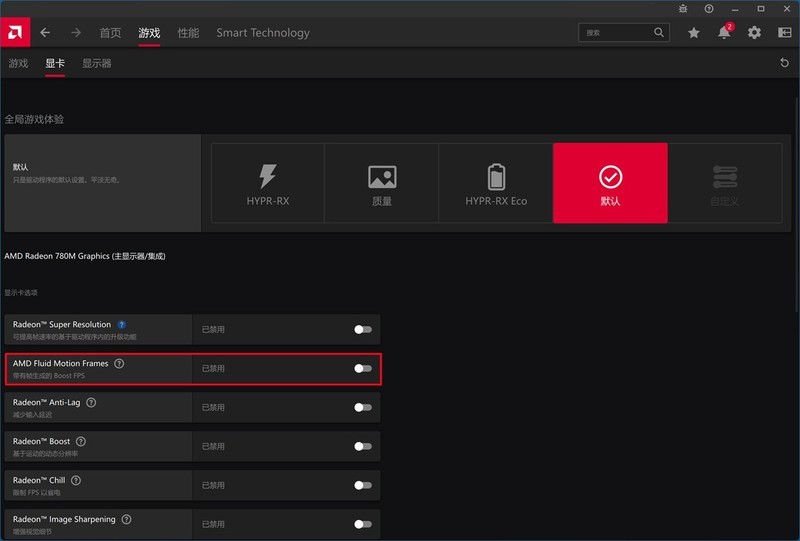This screenshot has height=541, width=800.
Task: Open Fluid Motion Frames help icon
Action: click(119, 363)
